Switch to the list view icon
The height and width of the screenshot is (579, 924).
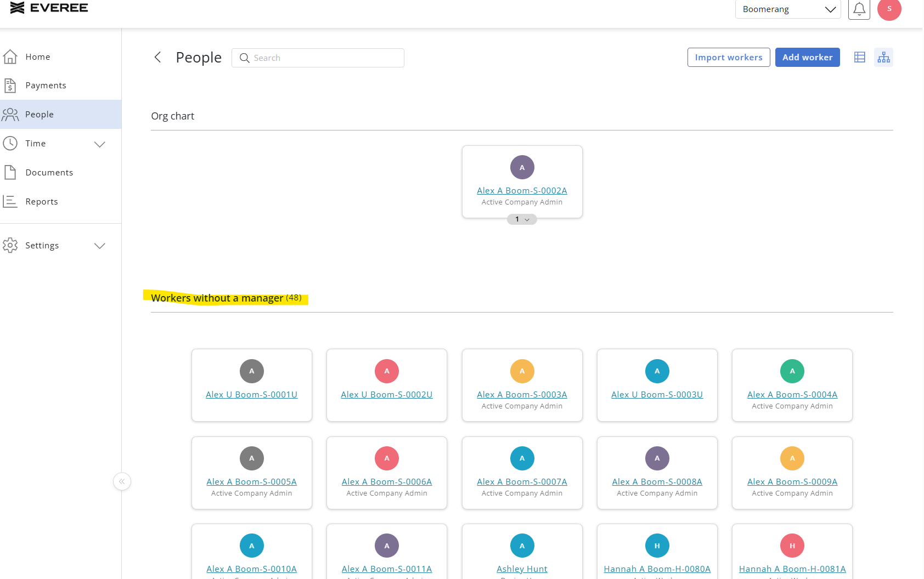(860, 57)
